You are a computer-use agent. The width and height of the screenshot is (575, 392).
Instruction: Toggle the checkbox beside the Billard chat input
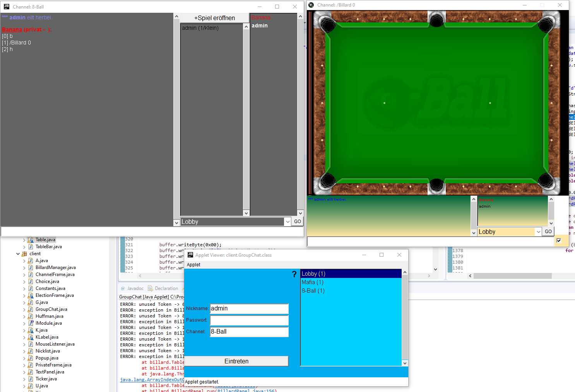click(559, 240)
